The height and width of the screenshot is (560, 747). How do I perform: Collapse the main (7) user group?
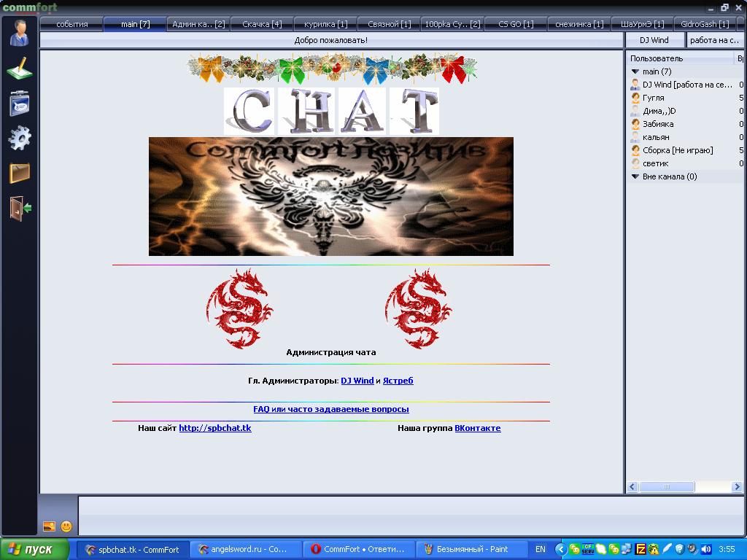click(x=635, y=71)
